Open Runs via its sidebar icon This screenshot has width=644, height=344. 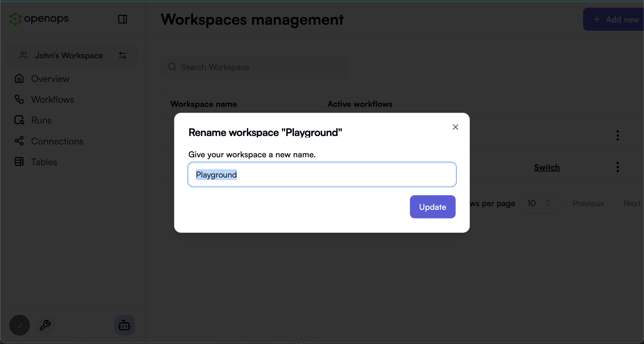[x=18, y=120]
